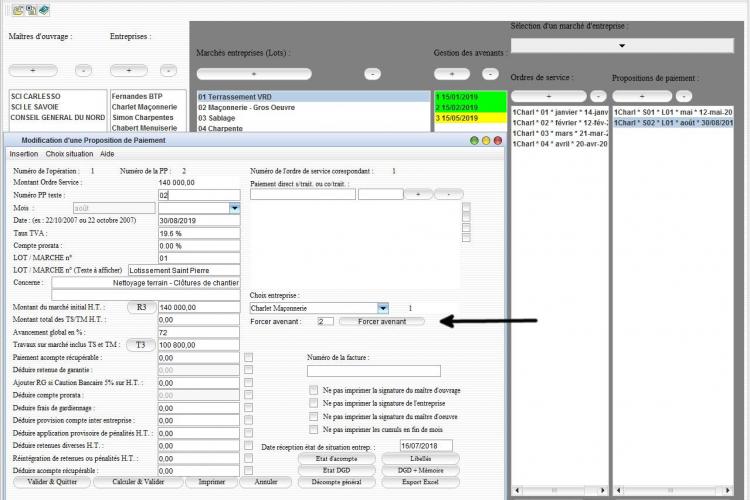Click the Avancement global en % field

(199, 333)
